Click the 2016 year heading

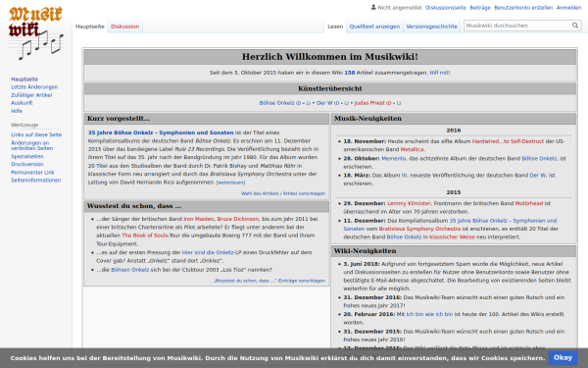454,131
